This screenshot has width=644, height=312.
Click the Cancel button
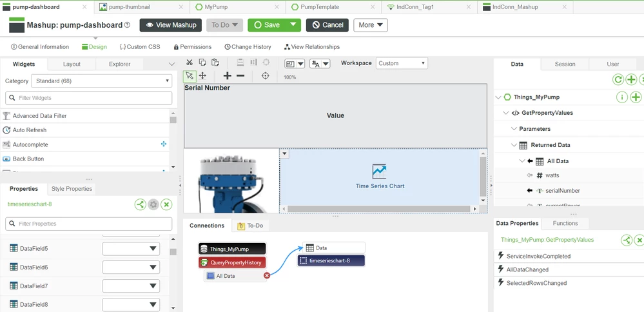[327, 25]
